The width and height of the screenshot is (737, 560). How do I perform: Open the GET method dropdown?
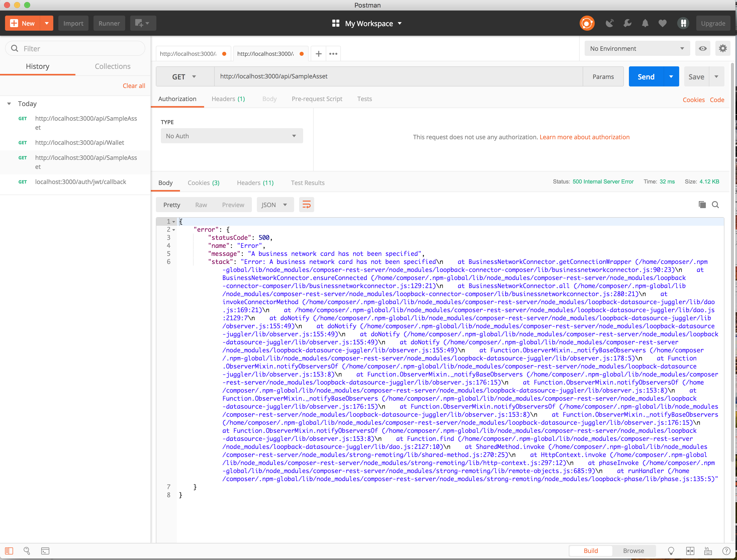[x=184, y=77]
